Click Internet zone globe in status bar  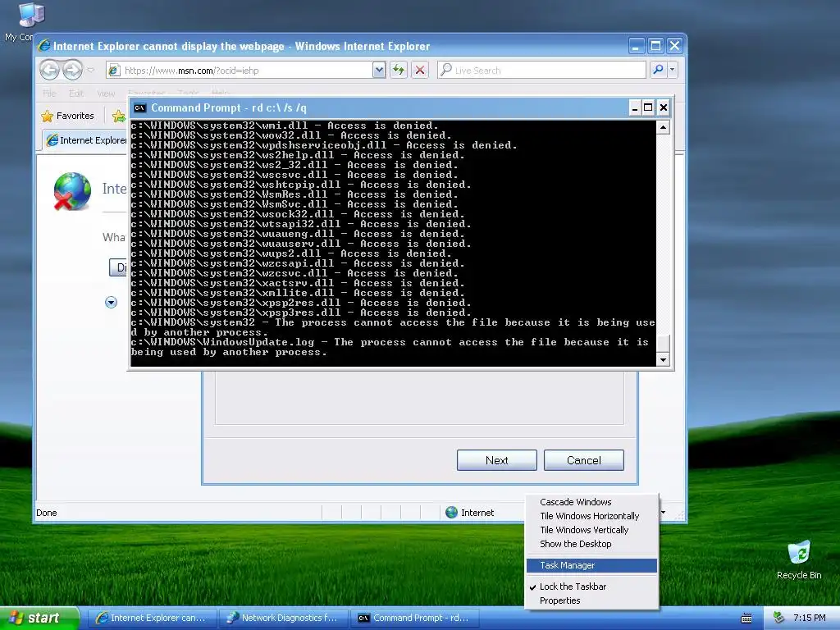click(x=452, y=513)
